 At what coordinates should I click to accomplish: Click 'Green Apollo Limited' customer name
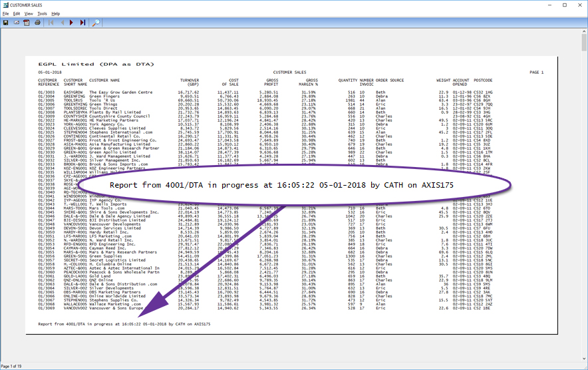[112, 152]
